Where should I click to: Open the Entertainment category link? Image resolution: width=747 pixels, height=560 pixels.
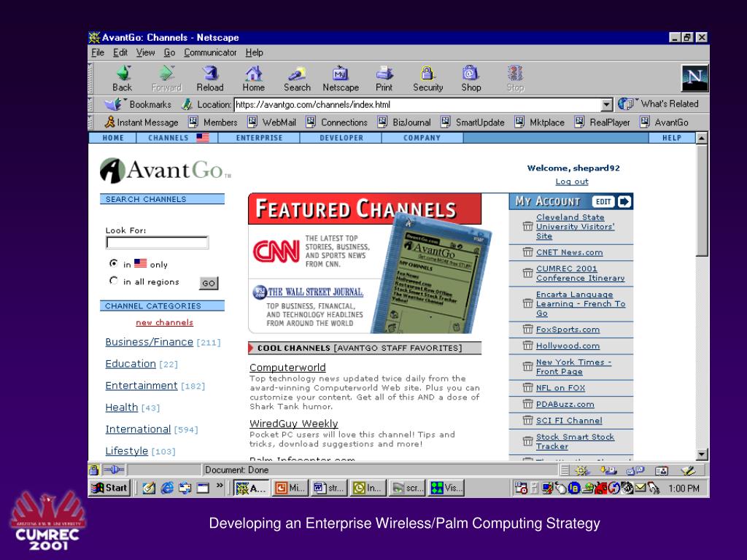141,385
